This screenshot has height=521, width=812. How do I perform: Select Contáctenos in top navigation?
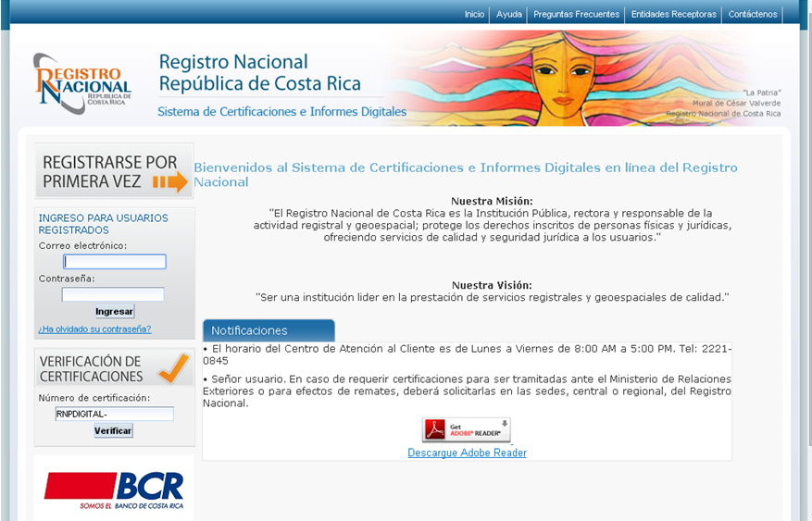753,15
